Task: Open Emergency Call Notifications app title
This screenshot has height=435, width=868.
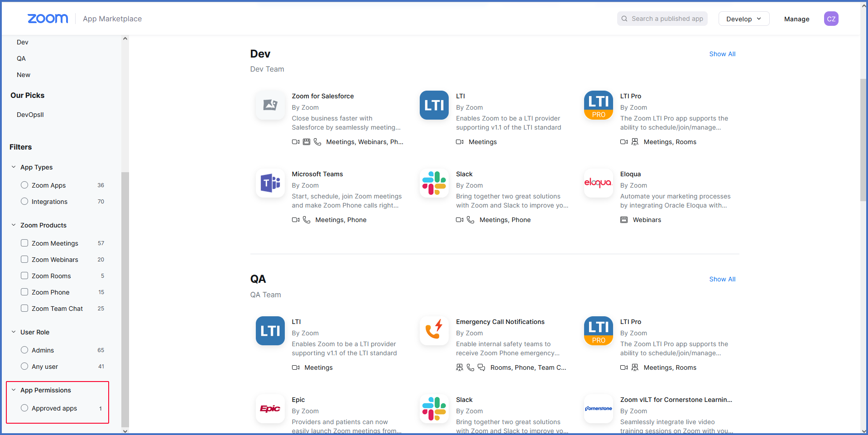Action: tap(500, 322)
